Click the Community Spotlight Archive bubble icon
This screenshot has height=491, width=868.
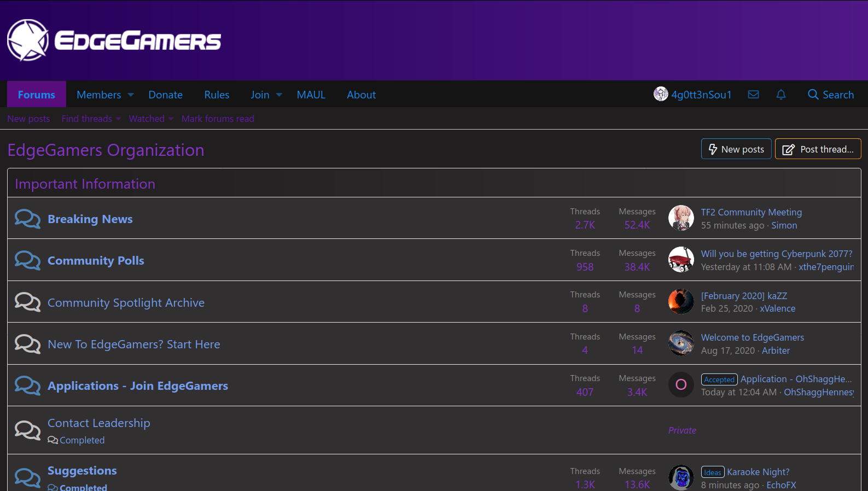[x=27, y=302]
